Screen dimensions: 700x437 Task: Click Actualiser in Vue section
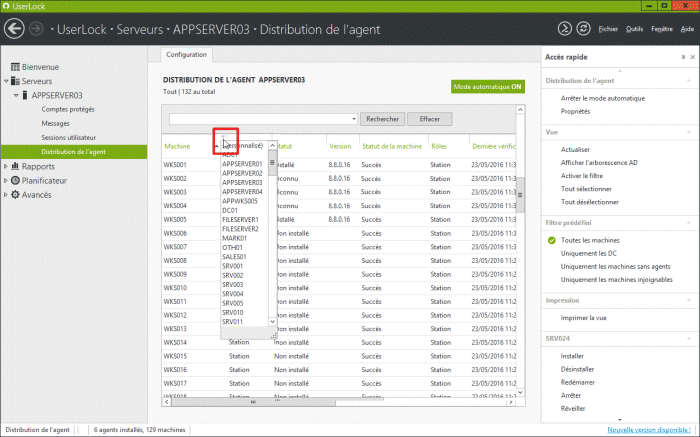coord(575,150)
